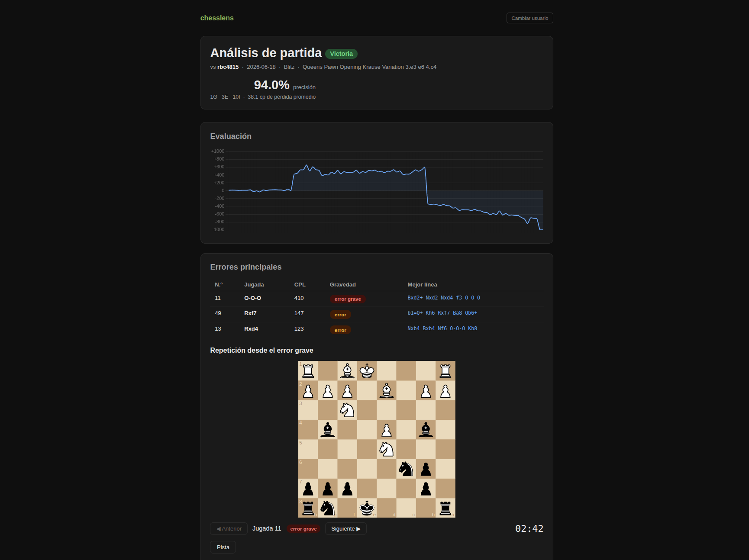Select the Rxd4 move in errors table

[251, 329]
